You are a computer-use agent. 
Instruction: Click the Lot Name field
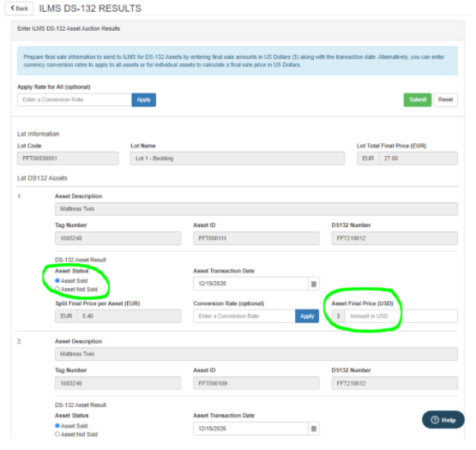pos(238,159)
